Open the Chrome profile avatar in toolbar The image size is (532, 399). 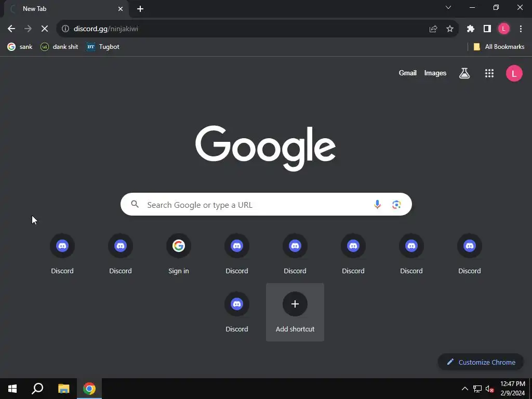504,29
